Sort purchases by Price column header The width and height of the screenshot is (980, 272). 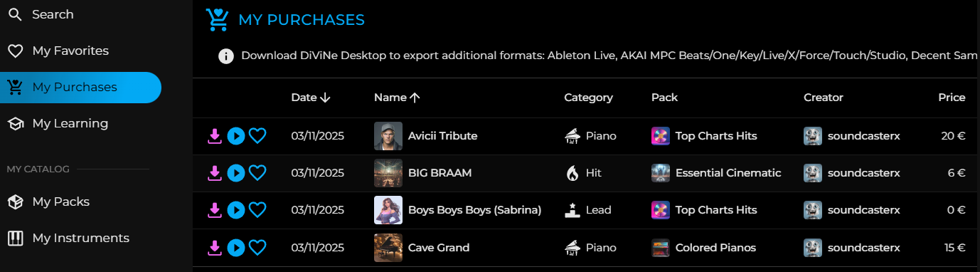point(952,98)
